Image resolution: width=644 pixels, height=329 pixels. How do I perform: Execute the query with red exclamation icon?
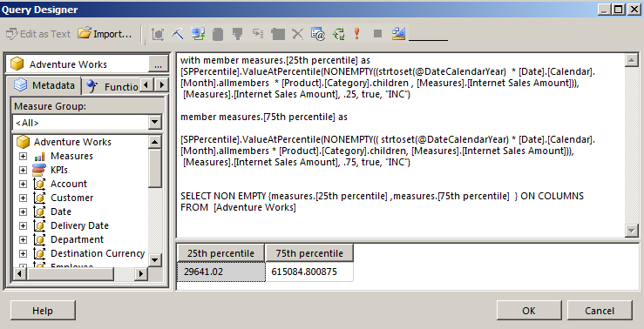coord(357,34)
